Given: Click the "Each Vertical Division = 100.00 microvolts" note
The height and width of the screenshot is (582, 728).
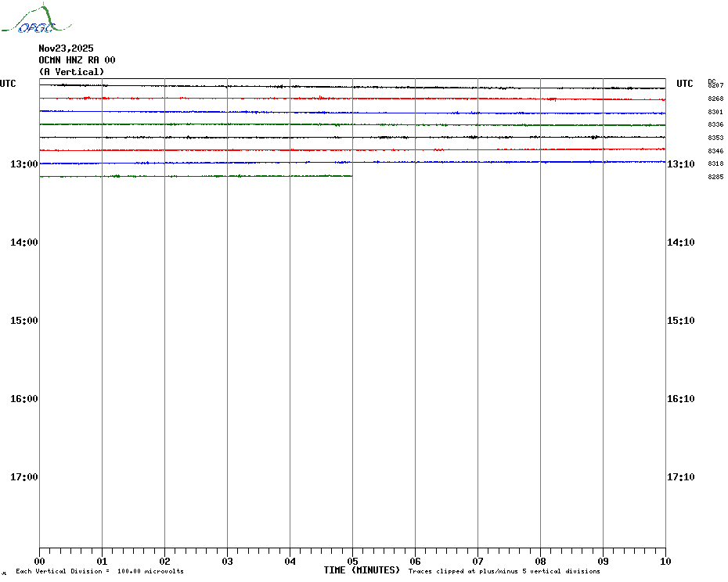Looking at the screenshot, I should tap(100, 571).
